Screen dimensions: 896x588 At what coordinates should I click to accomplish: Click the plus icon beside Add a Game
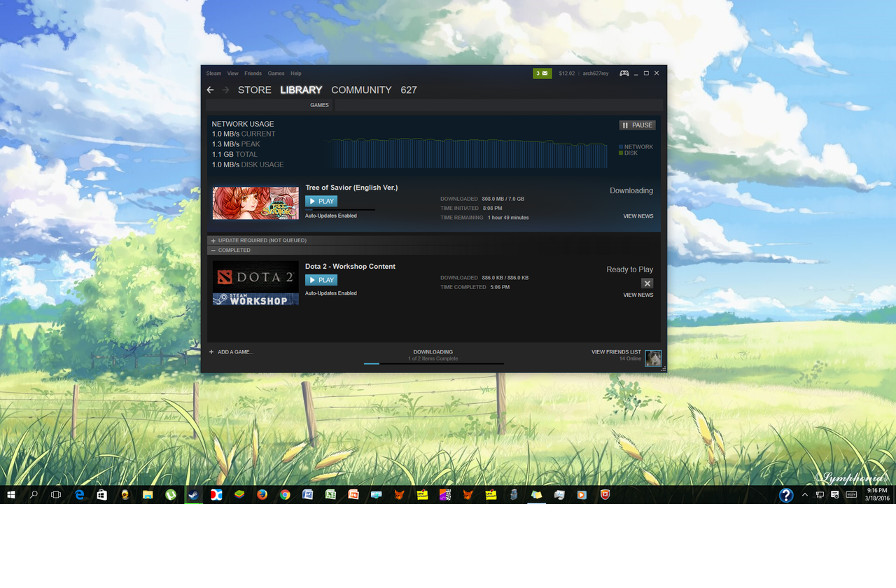coord(211,352)
